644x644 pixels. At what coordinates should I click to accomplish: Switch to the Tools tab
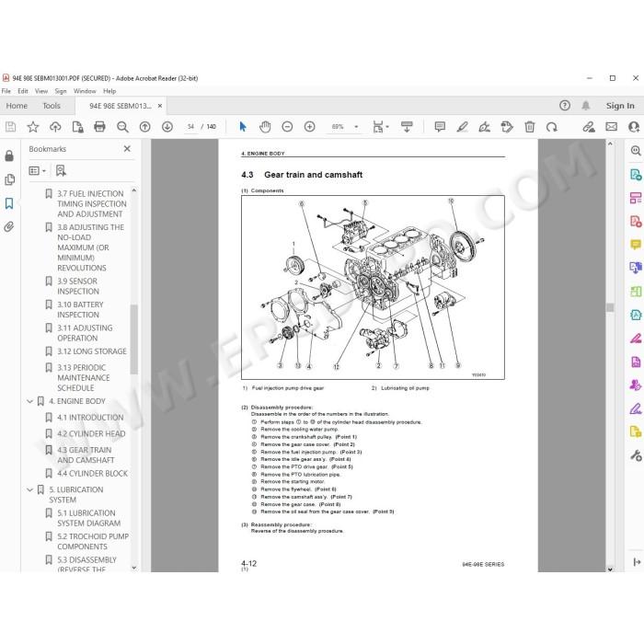[52, 106]
